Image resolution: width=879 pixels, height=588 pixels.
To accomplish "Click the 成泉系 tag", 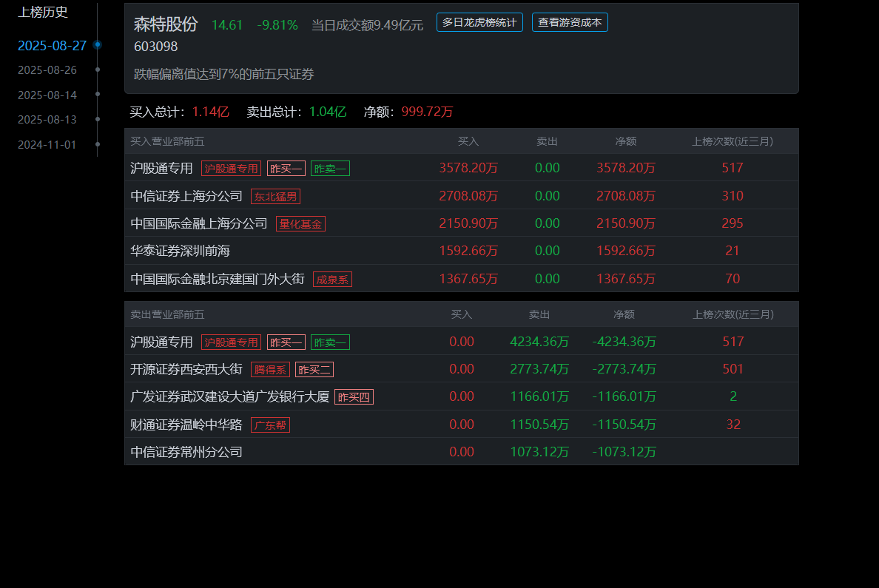I will pos(332,279).
